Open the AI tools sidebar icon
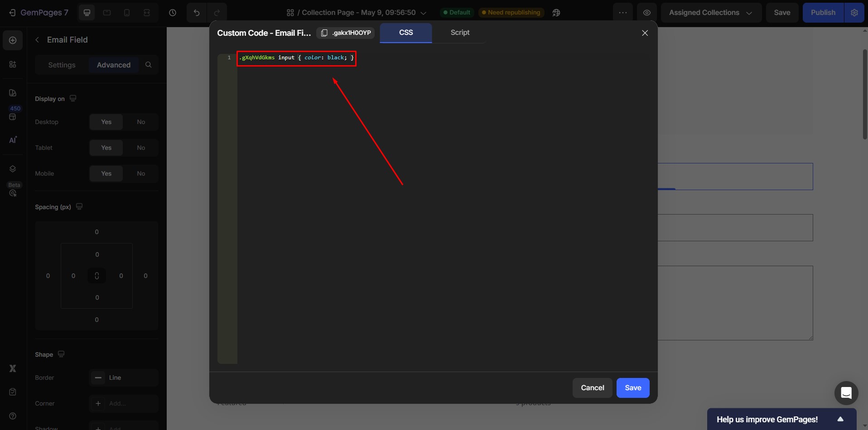 tap(13, 140)
